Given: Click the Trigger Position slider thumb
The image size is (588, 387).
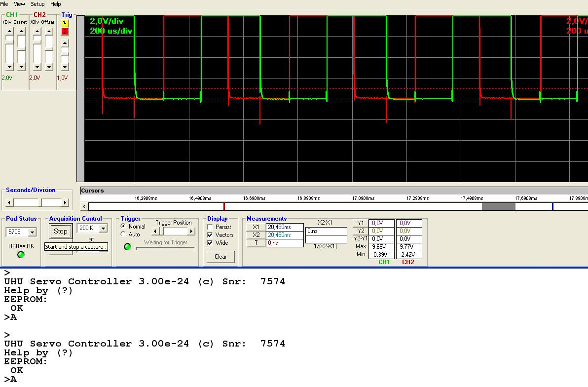Looking at the screenshot, I should [x=162, y=231].
